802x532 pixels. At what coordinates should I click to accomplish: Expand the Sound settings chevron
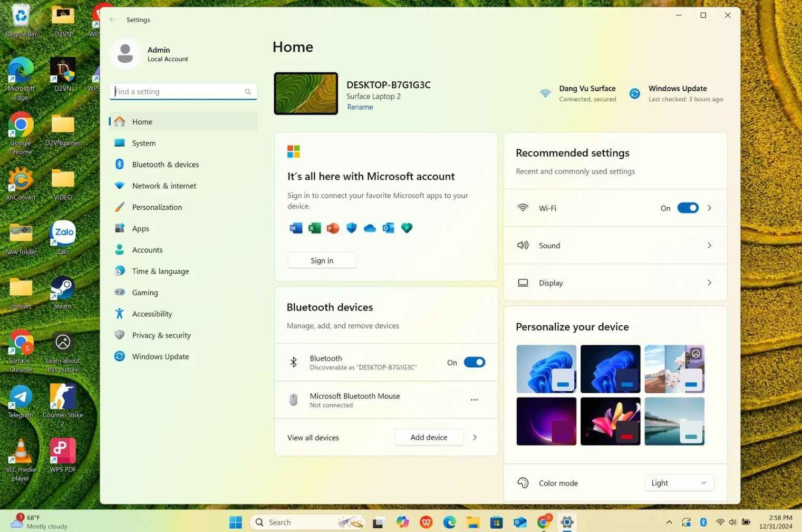[709, 245]
